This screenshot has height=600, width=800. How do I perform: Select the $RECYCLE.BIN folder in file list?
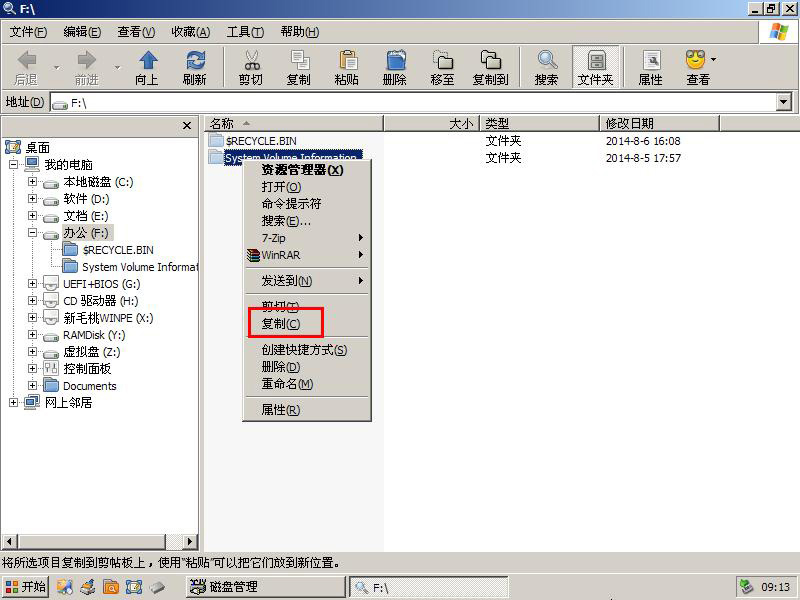(261, 141)
